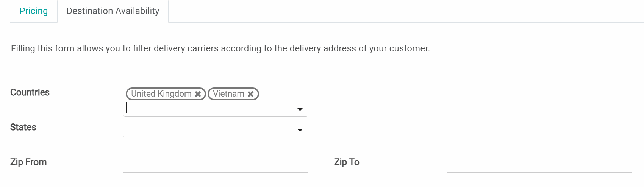Click the States field label
This screenshot has height=187, width=644.
pyautogui.click(x=23, y=127)
